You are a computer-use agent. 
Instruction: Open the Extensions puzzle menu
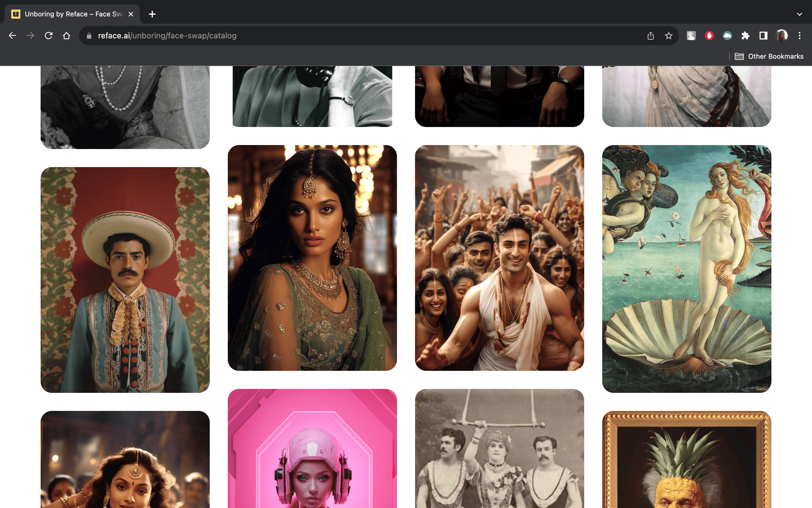[x=745, y=36]
